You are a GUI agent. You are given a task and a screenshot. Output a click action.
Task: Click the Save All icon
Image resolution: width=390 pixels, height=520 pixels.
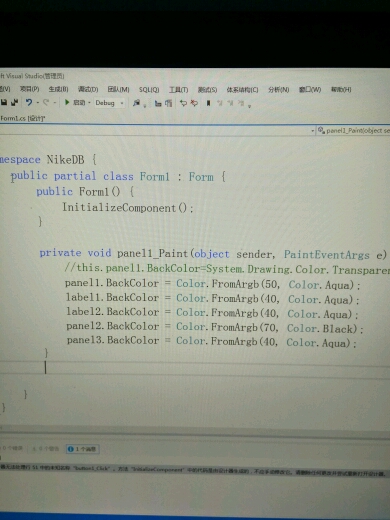(14, 102)
